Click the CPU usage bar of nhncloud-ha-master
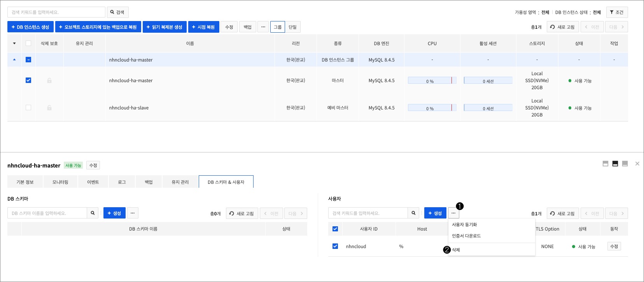The image size is (644, 282). click(432, 80)
